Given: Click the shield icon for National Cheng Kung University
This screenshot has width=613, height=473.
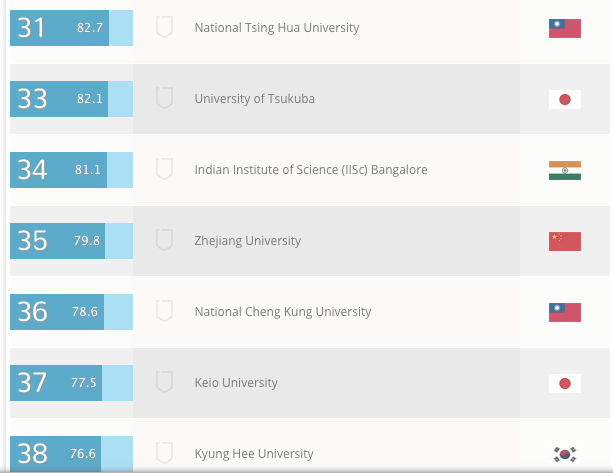Looking at the screenshot, I should click(x=165, y=312).
